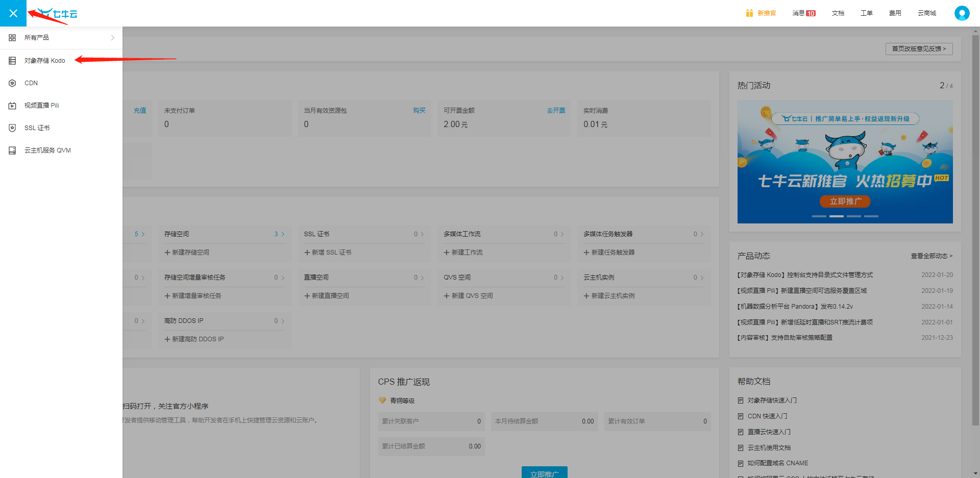Click document icon beside 对象存储快速入门
Screen dimensions: 980x478
pos(741,400)
